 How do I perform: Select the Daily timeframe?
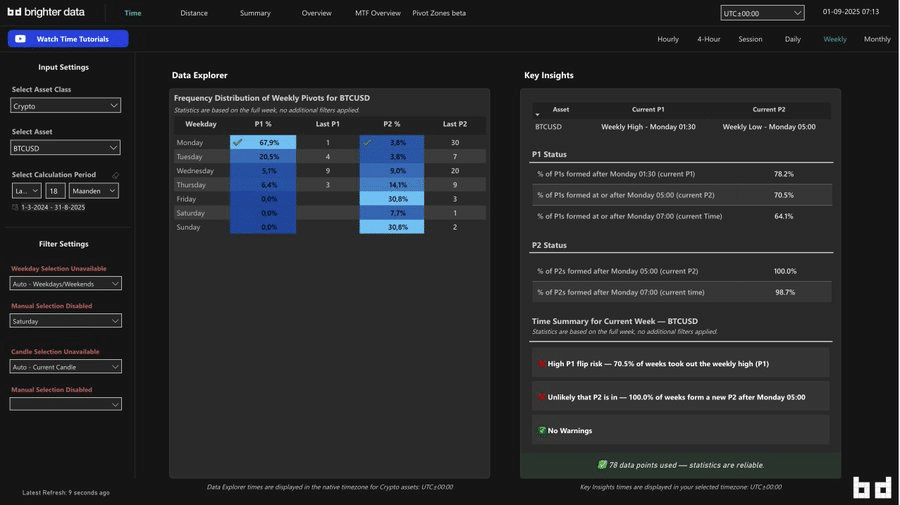(792, 39)
